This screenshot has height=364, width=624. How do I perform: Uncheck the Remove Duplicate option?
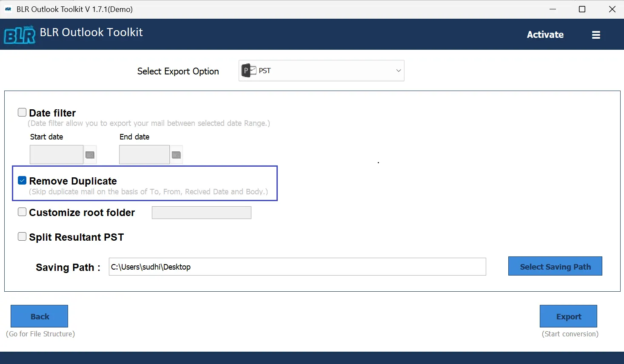click(22, 180)
